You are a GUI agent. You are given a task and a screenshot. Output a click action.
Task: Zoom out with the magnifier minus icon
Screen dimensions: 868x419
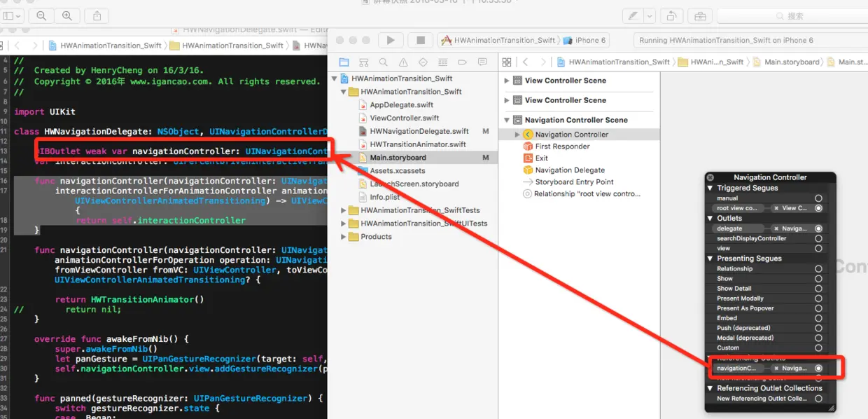42,15
